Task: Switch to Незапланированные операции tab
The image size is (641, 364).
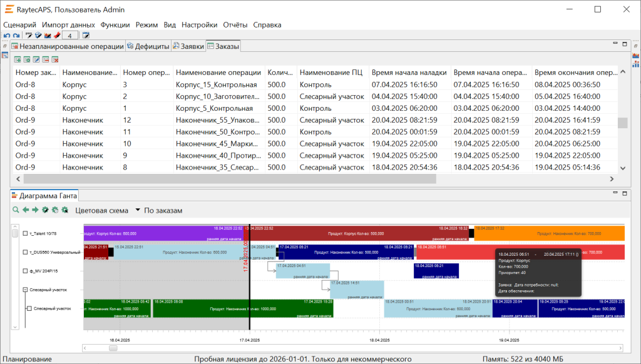Action: click(x=68, y=46)
